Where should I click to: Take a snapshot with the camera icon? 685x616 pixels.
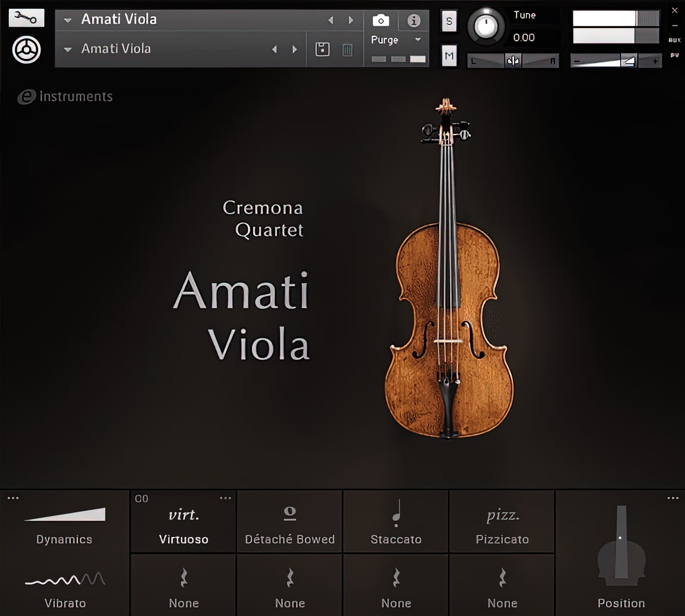click(x=381, y=20)
